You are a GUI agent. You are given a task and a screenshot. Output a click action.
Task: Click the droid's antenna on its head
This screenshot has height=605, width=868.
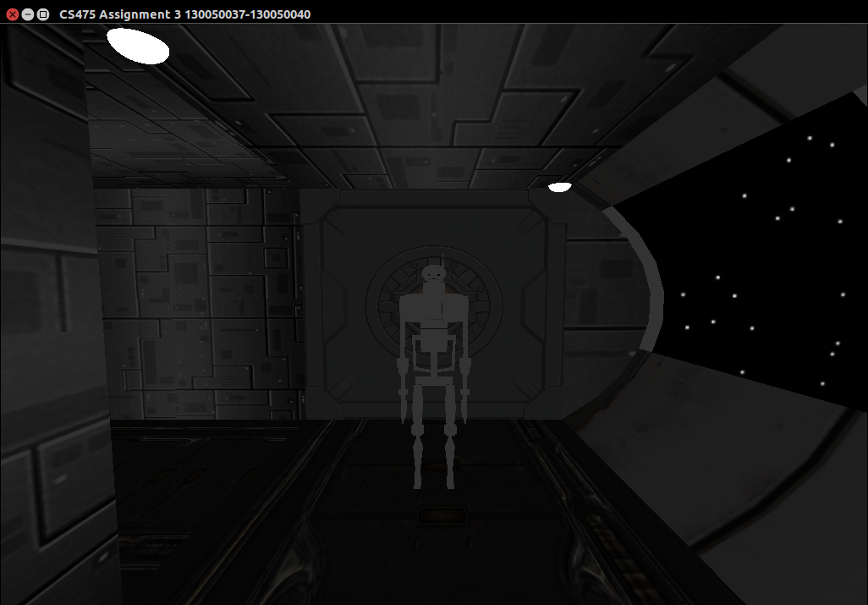[442, 257]
